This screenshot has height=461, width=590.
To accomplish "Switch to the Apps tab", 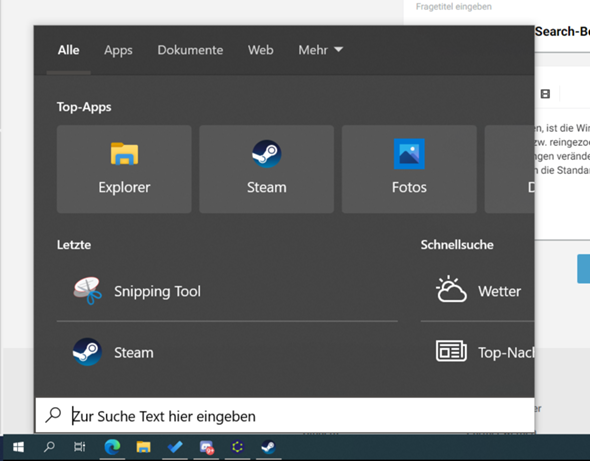I will click(x=118, y=50).
